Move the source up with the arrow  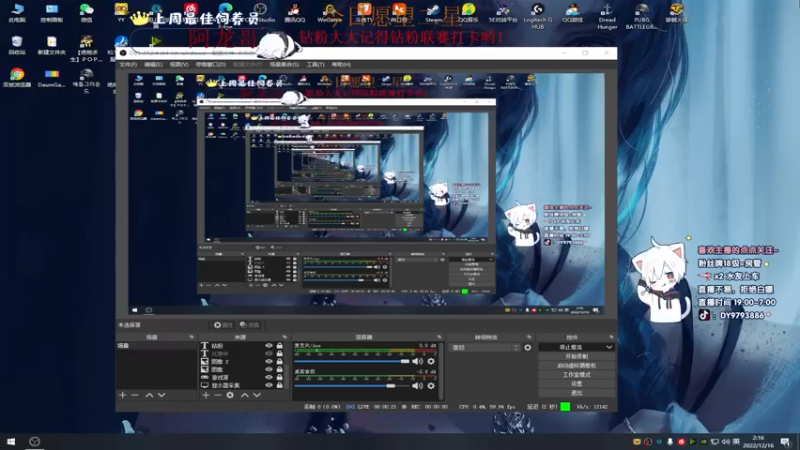click(245, 395)
